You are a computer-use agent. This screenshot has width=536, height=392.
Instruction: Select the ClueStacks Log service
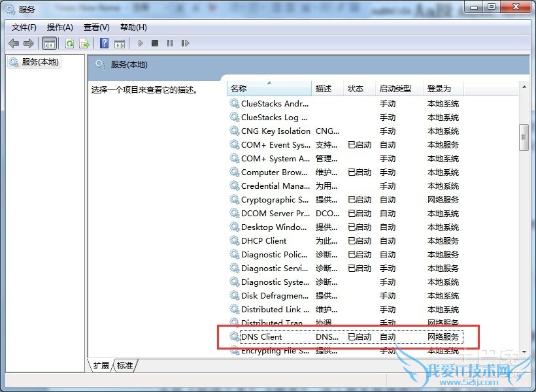click(345, 117)
